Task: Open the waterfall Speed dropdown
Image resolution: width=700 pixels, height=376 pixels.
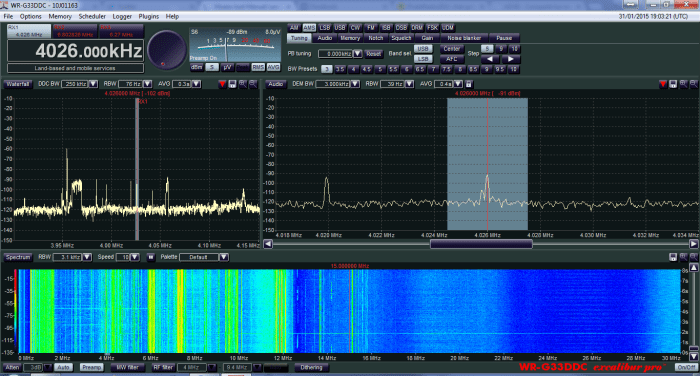Action: click(x=135, y=257)
